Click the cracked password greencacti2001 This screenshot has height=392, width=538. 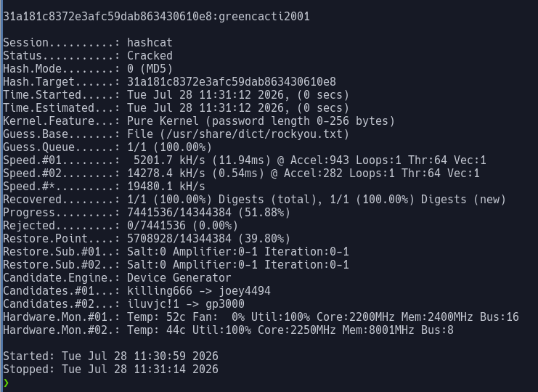[x=264, y=17]
